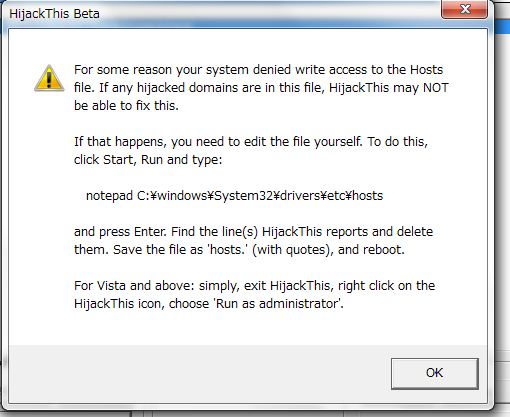Click the 'For Vista and above: simply' line
The image size is (510, 417).
click(254, 286)
